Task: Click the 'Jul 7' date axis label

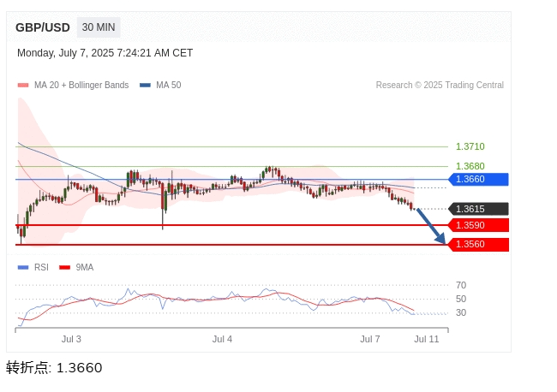Action: tap(370, 339)
